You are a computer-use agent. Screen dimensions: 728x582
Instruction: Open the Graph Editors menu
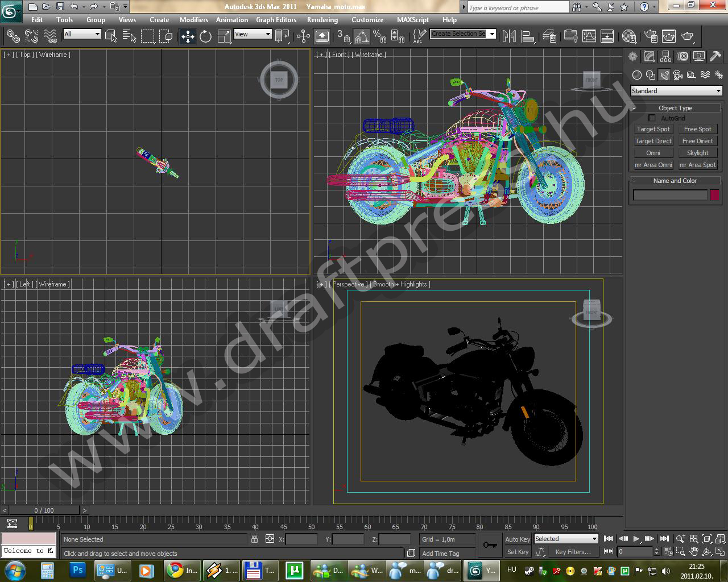pos(276,20)
